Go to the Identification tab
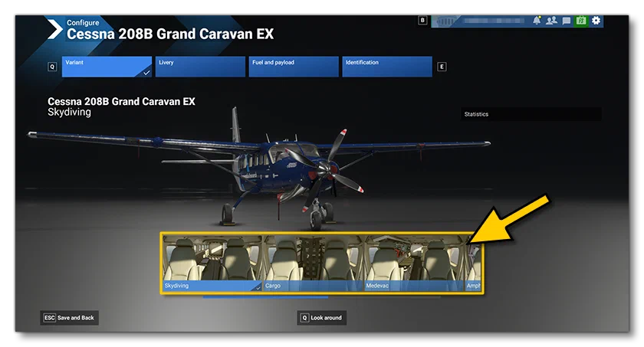 pos(387,67)
